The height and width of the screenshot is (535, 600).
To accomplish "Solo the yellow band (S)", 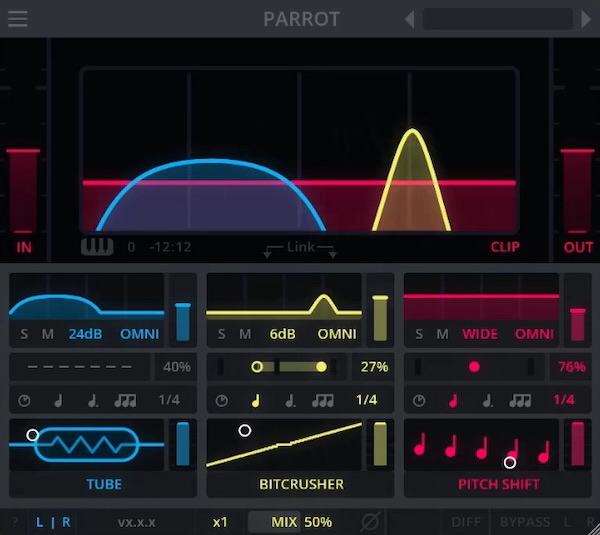I will tap(222, 334).
